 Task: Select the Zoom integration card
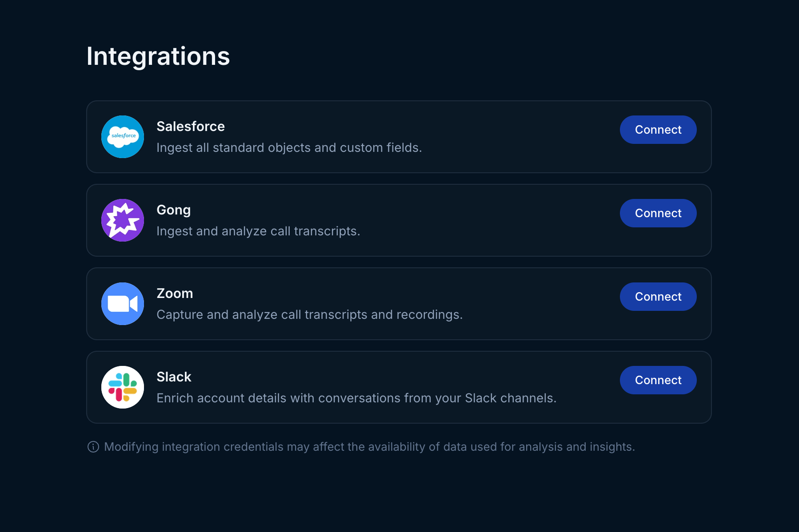(399, 304)
